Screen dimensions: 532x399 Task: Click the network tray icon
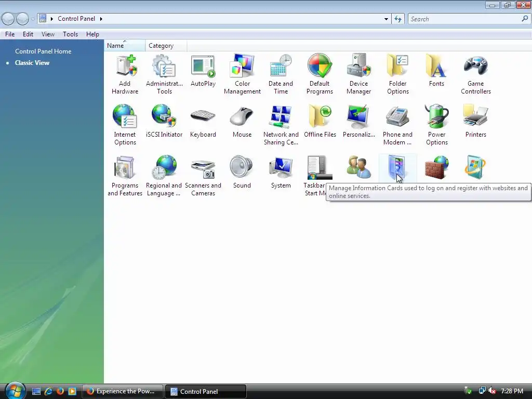[x=482, y=391]
